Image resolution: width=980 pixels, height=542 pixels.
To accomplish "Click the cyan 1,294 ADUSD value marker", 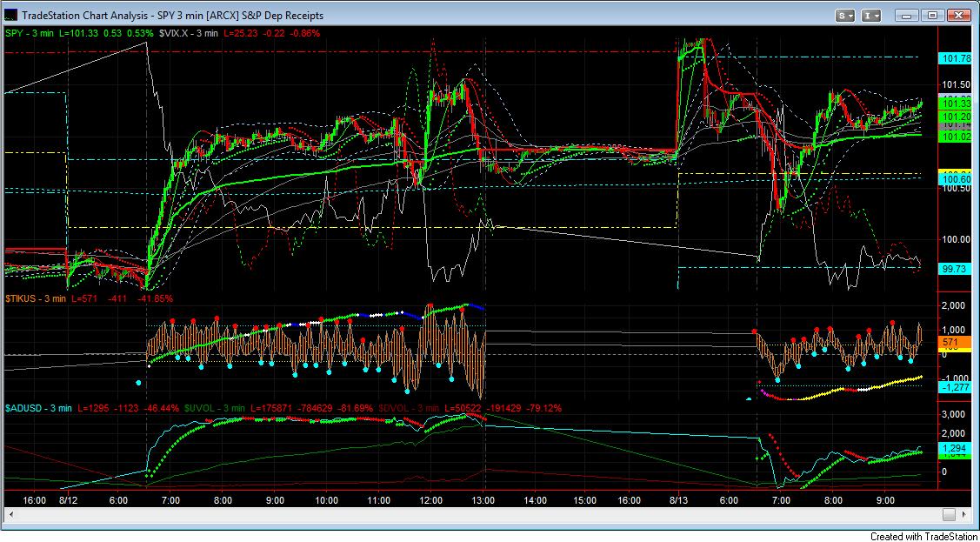I will [x=956, y=447].
